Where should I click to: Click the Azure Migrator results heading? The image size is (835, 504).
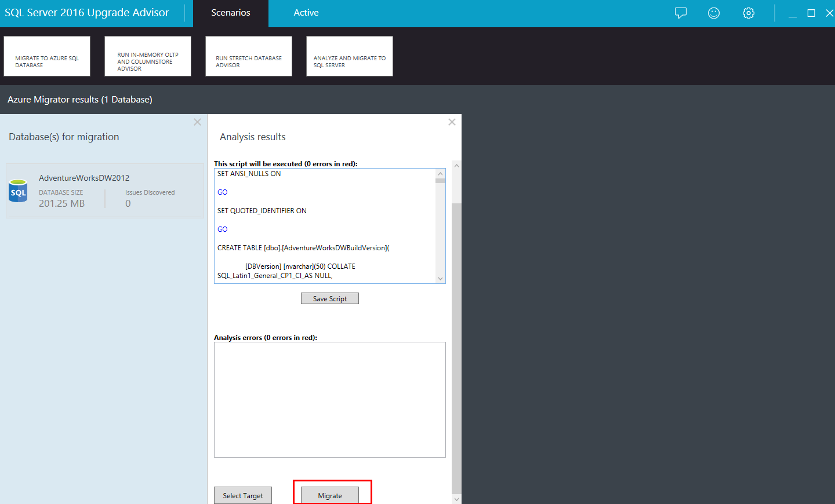(80, 100)
